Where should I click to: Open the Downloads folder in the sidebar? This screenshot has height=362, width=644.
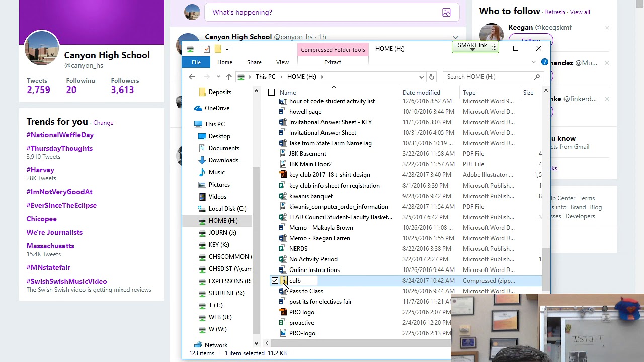coord(223,160)
